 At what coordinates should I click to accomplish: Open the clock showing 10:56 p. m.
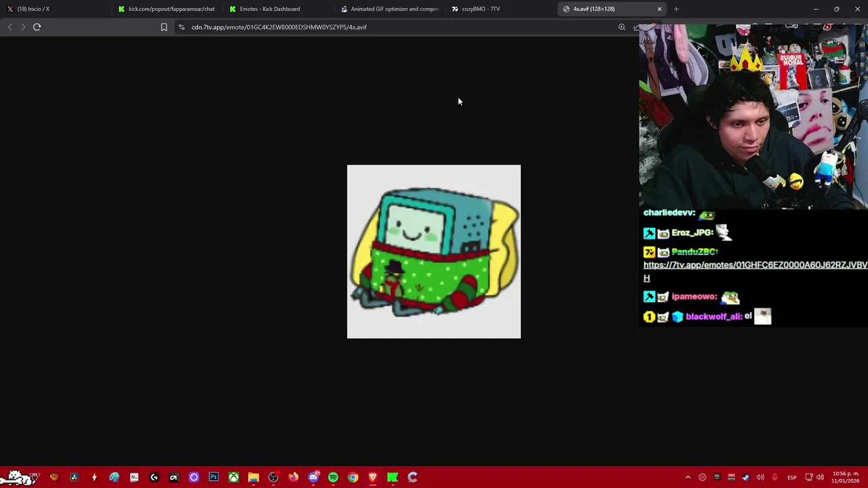846,477
